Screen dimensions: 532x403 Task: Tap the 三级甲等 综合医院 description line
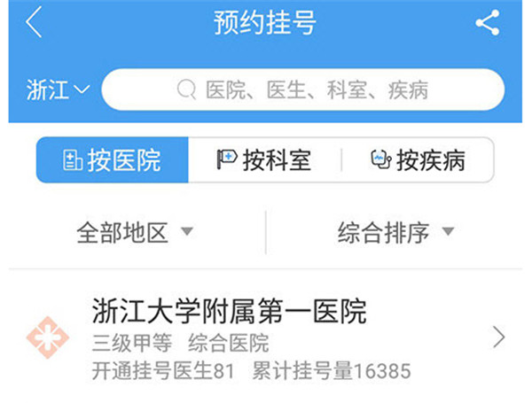(x=181, y=343)
